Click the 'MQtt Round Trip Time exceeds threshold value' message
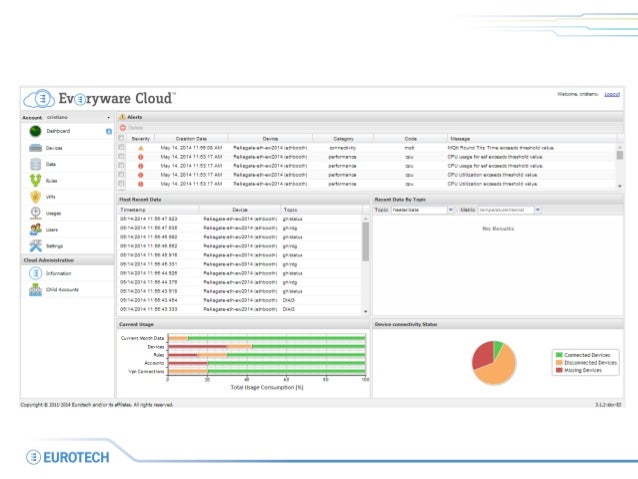Viewport: 638px width, 479px height. coord(501,148)
